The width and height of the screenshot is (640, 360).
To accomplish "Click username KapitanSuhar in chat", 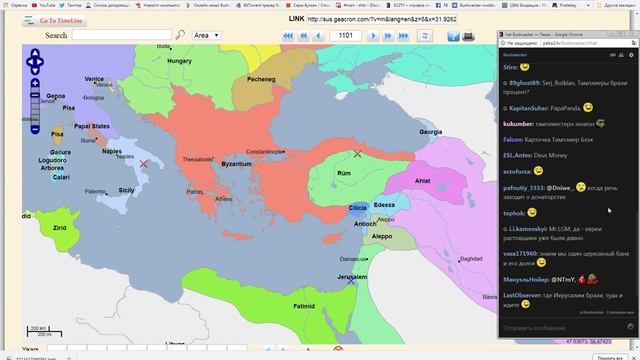I will pyautogui.click(x=528, y=108).
